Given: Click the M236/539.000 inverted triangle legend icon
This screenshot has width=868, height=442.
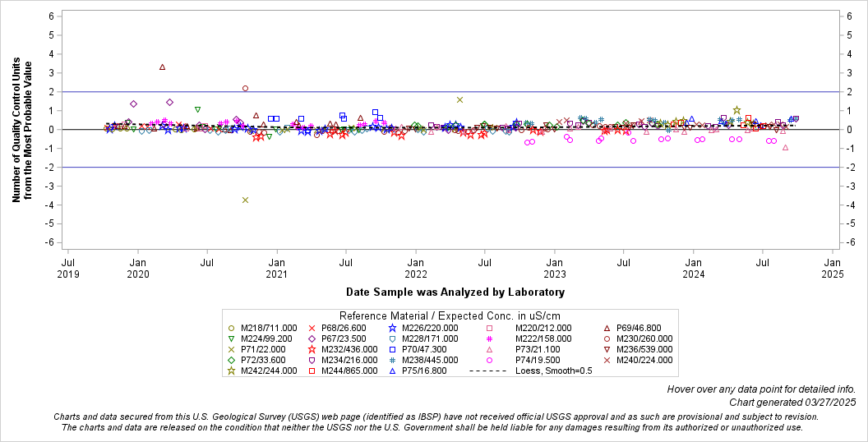Looking at the screenshot, I should pyautogui.click(x=607, y=349).
